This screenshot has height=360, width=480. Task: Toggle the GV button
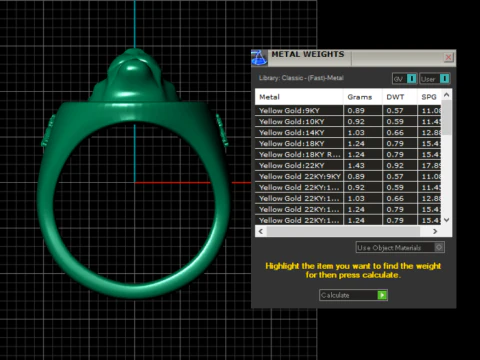point(404,79)
